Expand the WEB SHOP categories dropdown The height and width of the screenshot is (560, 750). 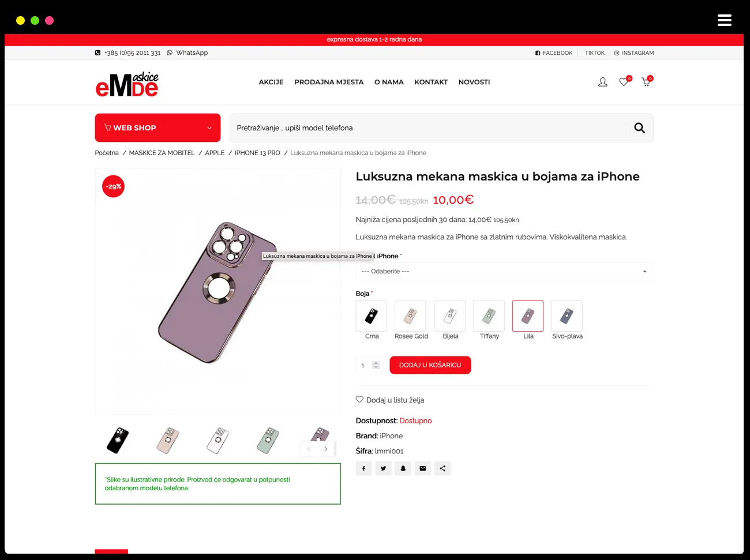point(157,127)
